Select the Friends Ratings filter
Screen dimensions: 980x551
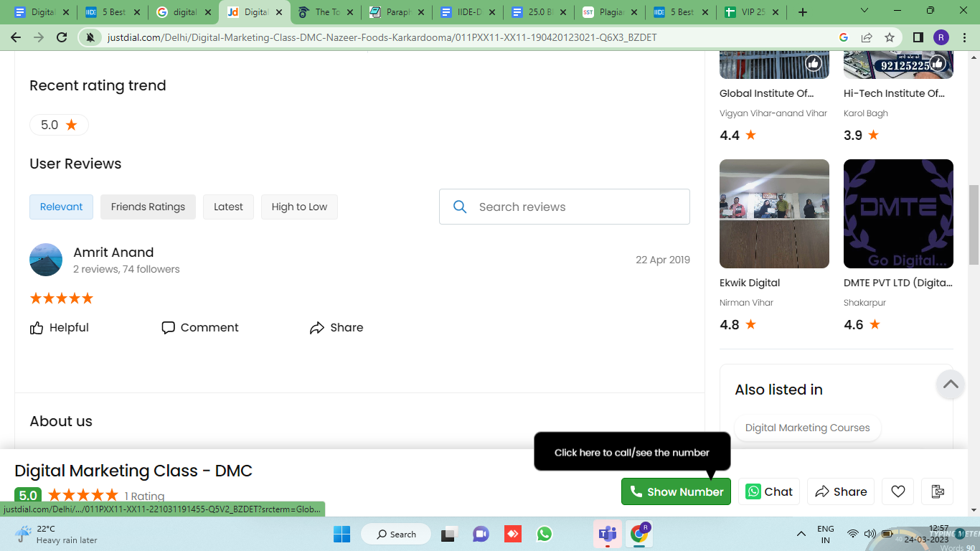point(148,207)
